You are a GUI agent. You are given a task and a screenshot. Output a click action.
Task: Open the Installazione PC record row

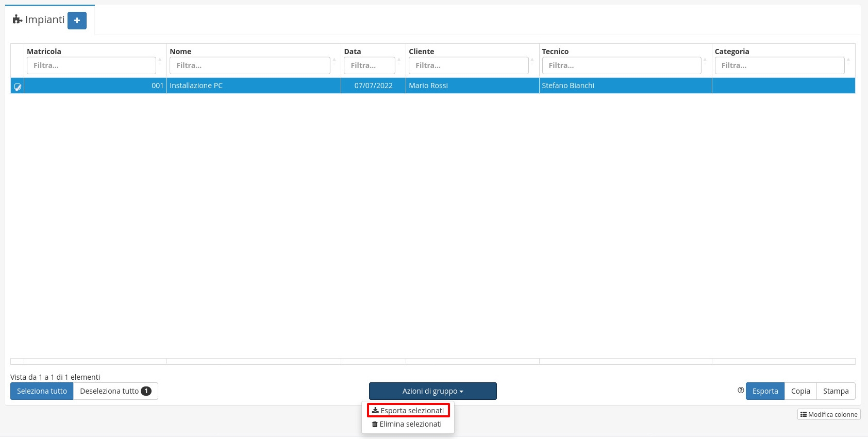click(253, 86)
